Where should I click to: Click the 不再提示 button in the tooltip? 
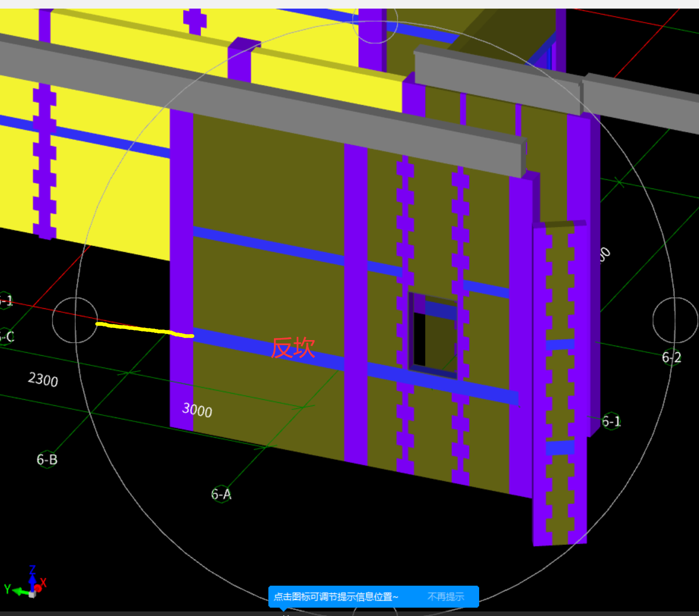(446, 597)
